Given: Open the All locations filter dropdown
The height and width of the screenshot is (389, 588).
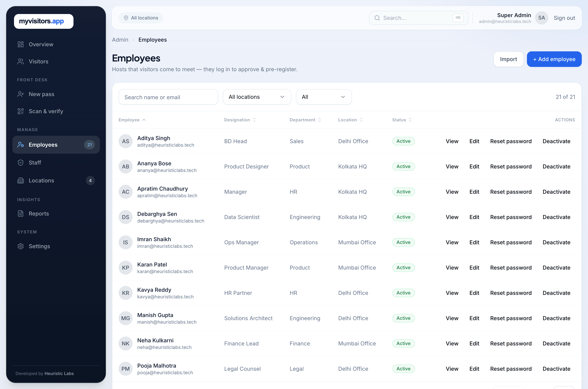Looking at the screenshot, I should (257, 97).
